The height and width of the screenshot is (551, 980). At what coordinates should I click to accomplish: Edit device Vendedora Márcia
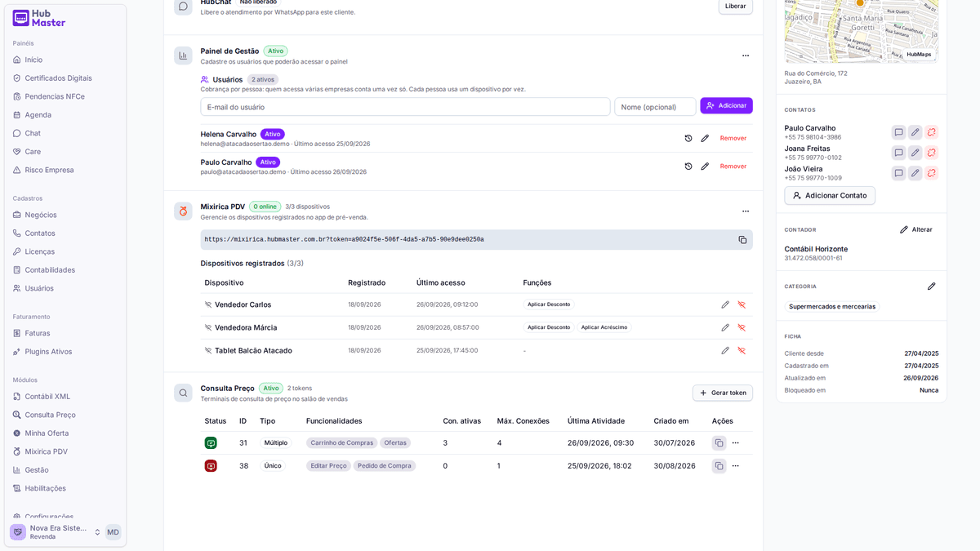pos(725,327)
